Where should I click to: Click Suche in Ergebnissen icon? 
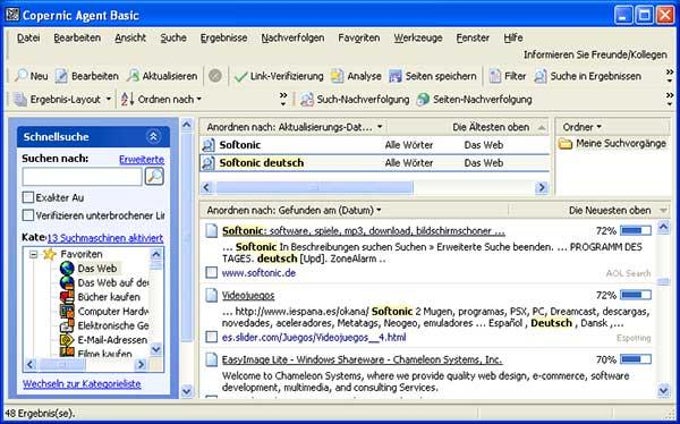[x=540, y=76]
